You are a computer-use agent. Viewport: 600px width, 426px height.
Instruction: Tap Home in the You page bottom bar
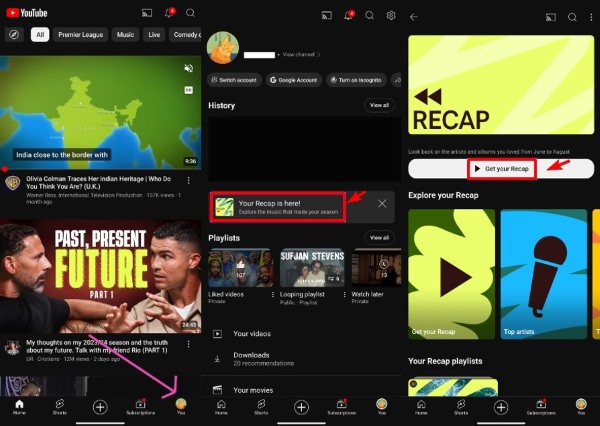click(x=221, y=407)
